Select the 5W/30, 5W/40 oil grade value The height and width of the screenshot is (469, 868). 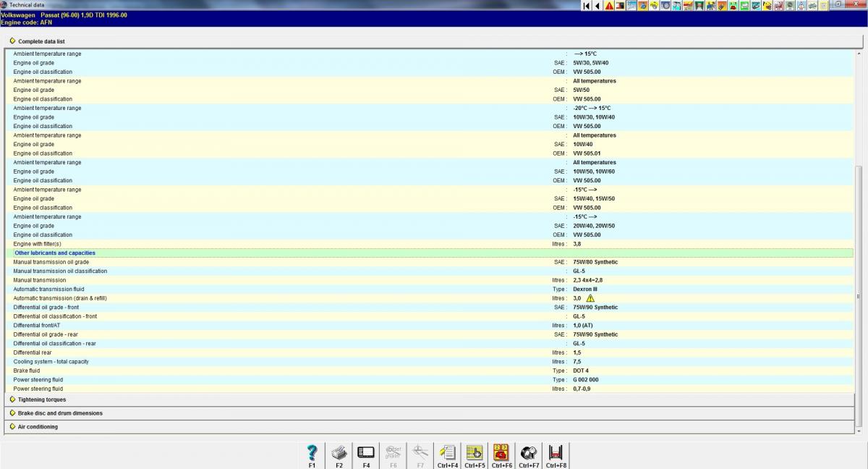591,63
